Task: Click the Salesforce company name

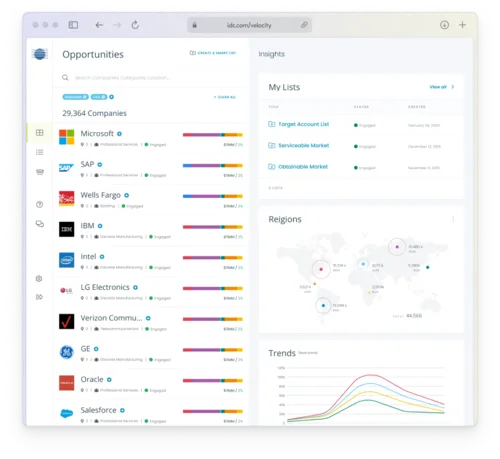Action: tap(98, 410)
